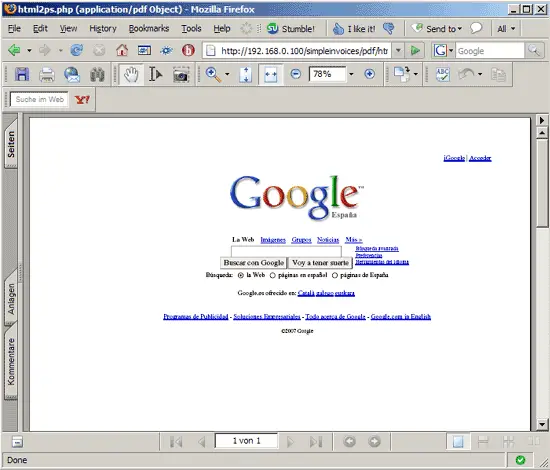Expand the rotate pages dropdown arrow
Image resolution: width=550 pixels, height=470 pixels.
(x=416, y=74)
